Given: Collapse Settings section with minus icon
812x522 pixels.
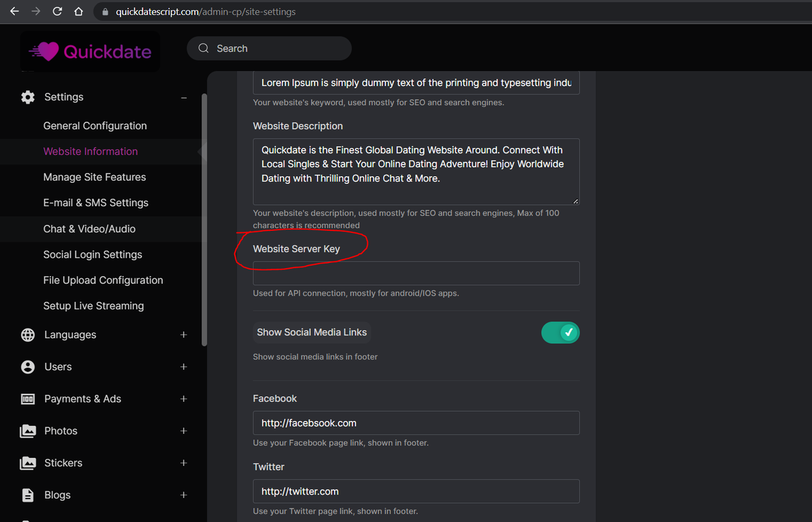Looking at the screenshot, I should [184, 97].
